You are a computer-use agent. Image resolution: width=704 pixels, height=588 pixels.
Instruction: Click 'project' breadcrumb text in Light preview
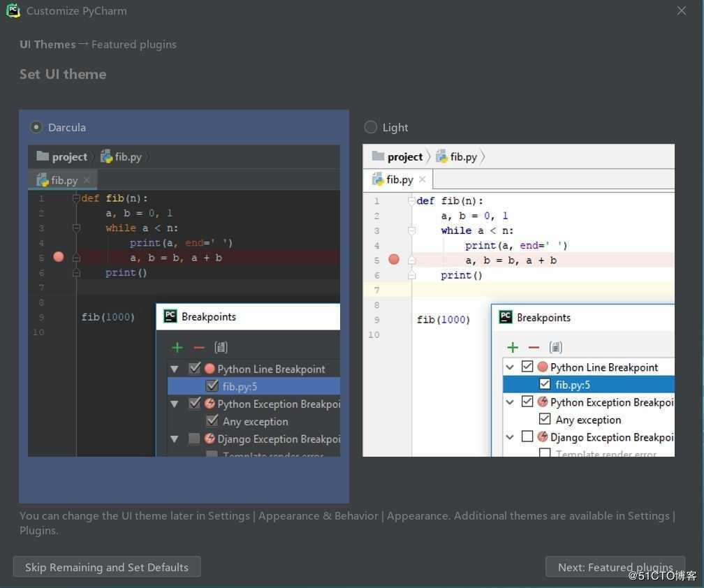click(405, 156)
